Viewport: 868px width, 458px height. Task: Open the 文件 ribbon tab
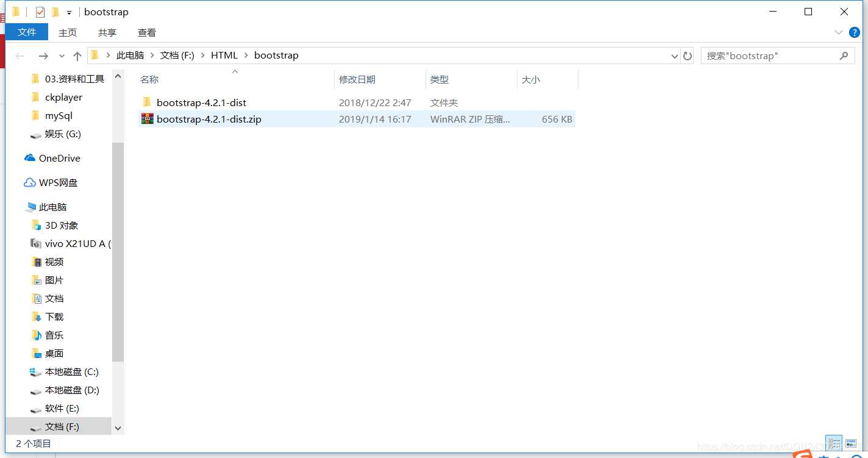tap(26, 32)
